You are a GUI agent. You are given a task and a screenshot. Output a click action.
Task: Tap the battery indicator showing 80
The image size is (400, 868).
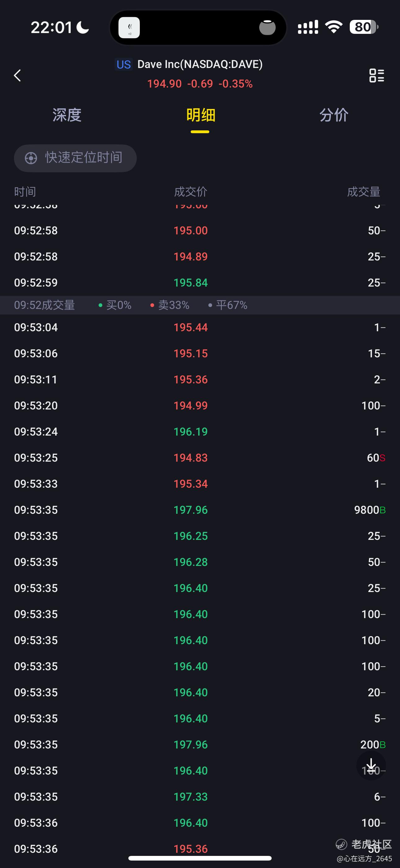coord(364,27)
